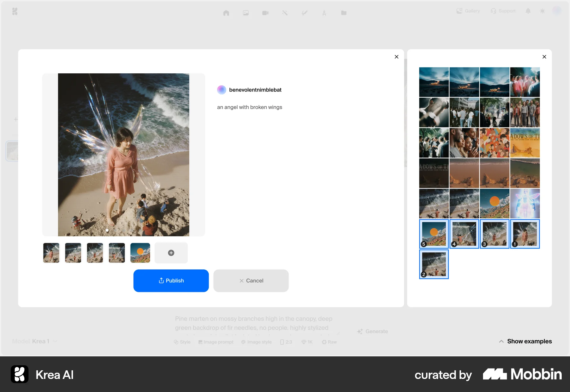The image size is (570, 392).
Task: Toggle the Image style option
Action: [x=256, y=342]
